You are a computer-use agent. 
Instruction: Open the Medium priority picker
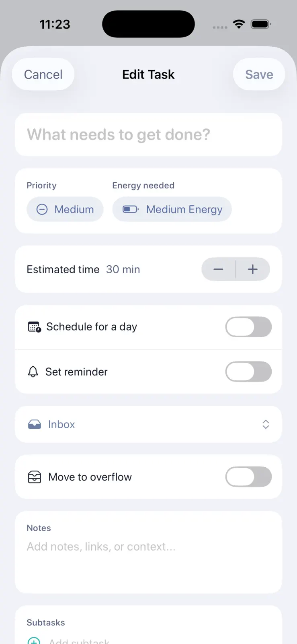click(x=65, y=209)
